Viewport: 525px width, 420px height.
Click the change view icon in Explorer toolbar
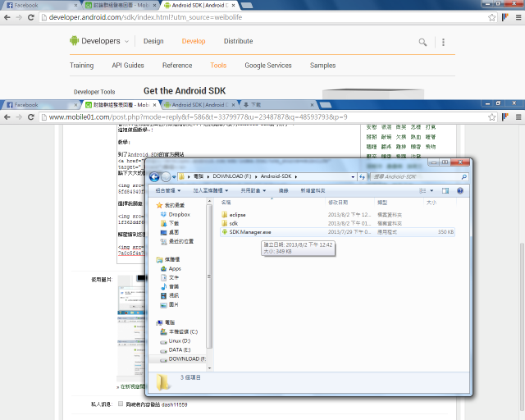[423, 190]
